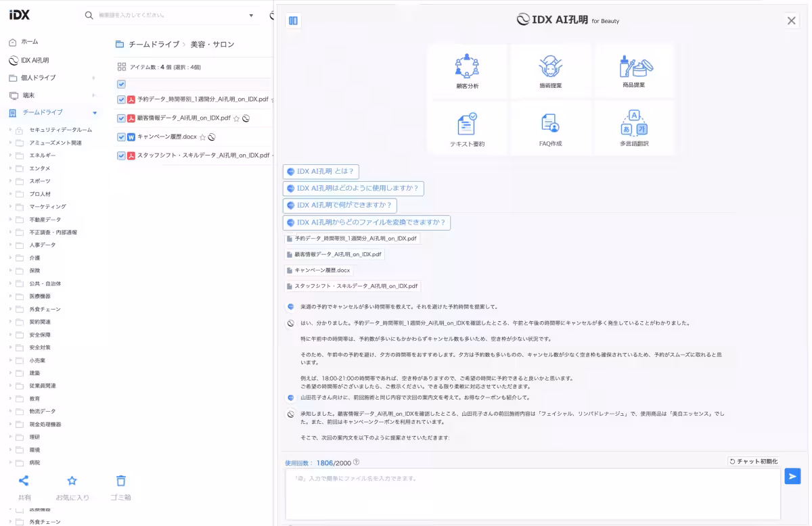The image size is (812, 526).
Task: Toggle the select-all files checkbox
Action: [121, 84]
